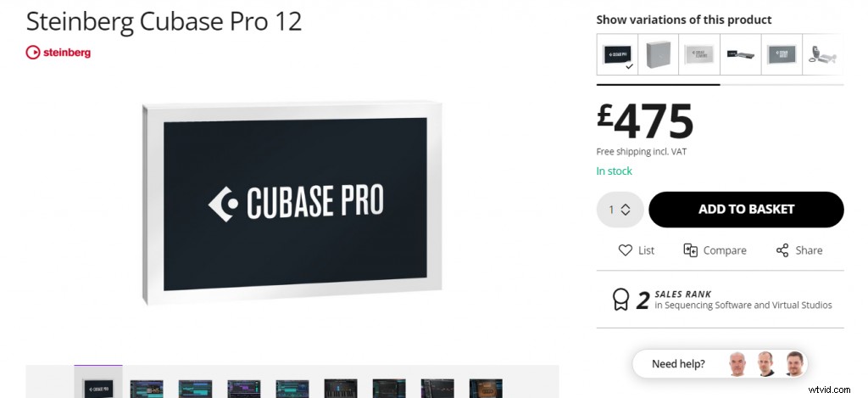
Task: Select the audio interface hardware variation
Action: [x=741, y=54]
